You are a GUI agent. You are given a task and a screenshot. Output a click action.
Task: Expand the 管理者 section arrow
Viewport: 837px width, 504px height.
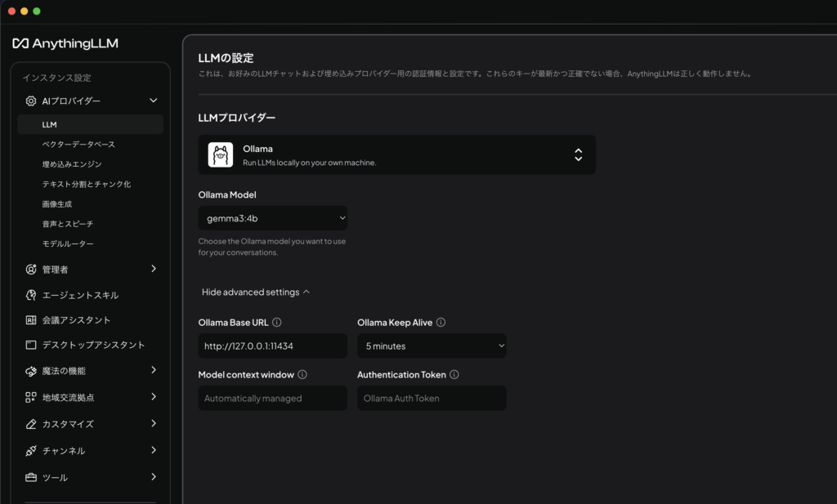pos(154,268)
